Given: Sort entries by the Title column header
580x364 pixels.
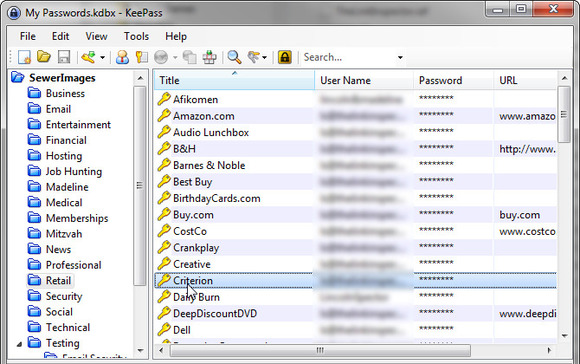Looking at the screenshot, I should tap(234, 80).
